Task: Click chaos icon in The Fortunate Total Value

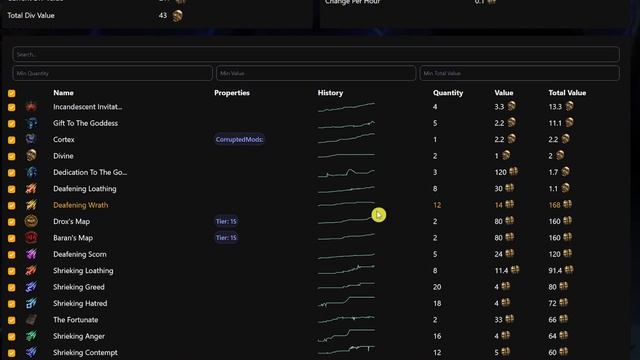Action: pyautogui.click(x=563, y=319)
